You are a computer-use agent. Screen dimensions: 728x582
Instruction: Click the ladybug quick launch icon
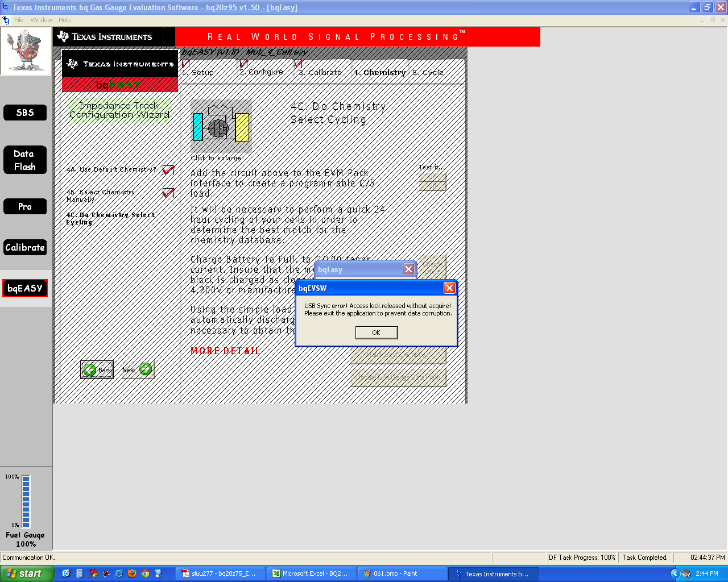point(106,573)
